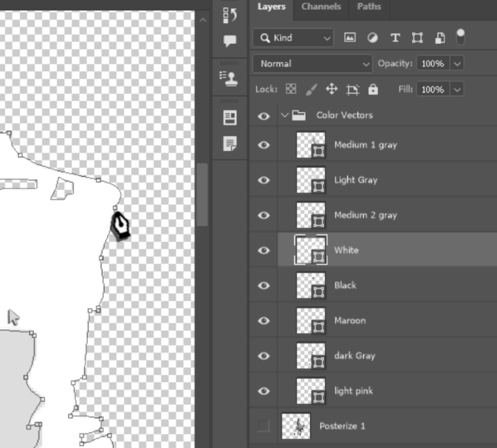The image size is (497, 448).
Task: Filter layers by smart objects icon
Action: [x=440, y=38]
